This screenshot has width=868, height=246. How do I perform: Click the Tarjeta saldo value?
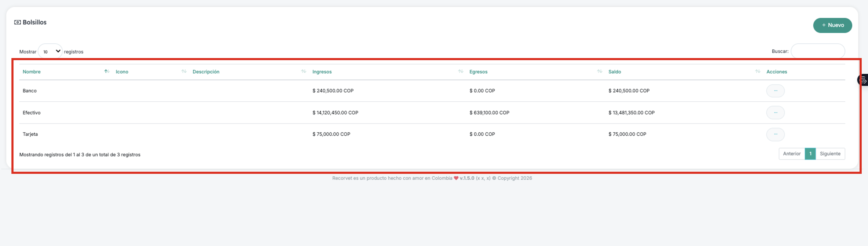coord(627,134)
